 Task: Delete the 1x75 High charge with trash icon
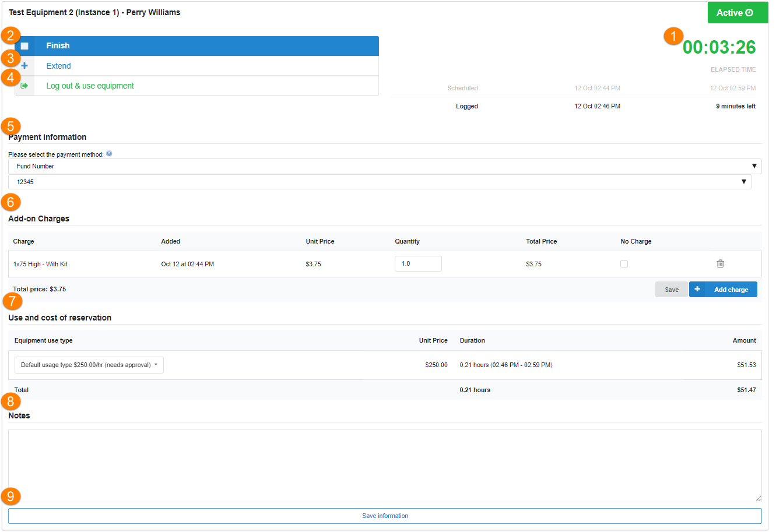tap(720, 263)
